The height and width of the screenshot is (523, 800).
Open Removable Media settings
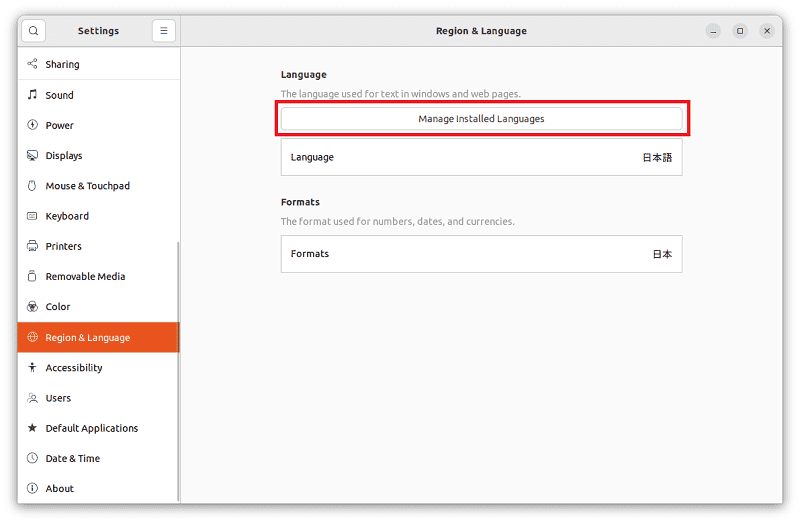[98, 277]
